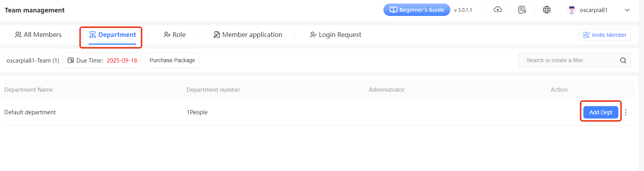Open the Role tab
This screenshot has height=171, width=644.
[175, 35]
